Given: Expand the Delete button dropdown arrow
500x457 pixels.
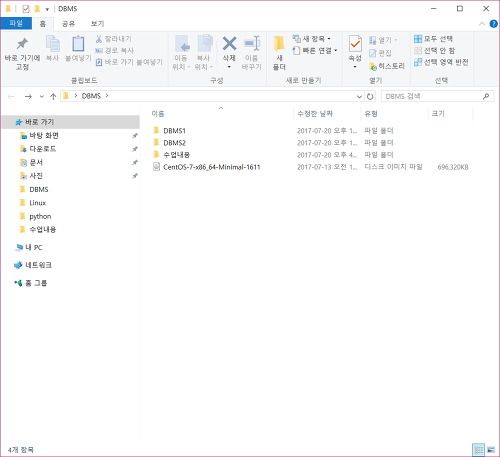Looking at the screenshot, I should click(229, 67).
